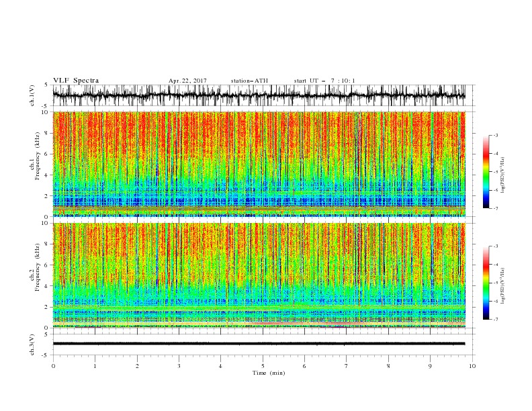Image resolution: width=532 pixels, height=411 pixels.
Task: Click the "-7" tick on ch.2 colorbar
Action: (x=495, y=319)
